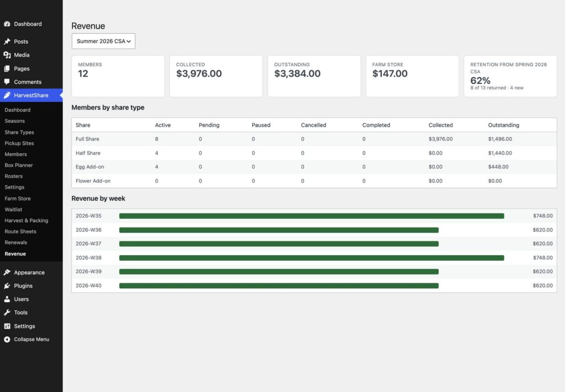Open the Waitlist submenu page

[x=13, y=210]
